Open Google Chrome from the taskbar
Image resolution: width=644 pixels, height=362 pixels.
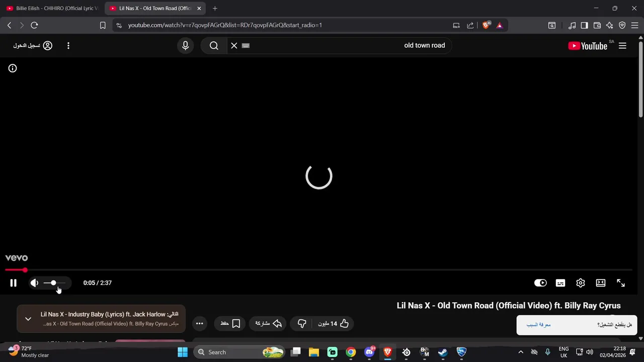point(351,352)
